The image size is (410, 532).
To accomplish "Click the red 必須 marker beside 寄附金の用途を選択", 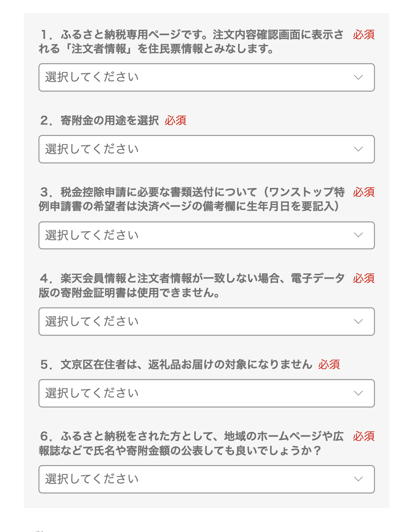I will pyautogui.click(x=176, y=120).
